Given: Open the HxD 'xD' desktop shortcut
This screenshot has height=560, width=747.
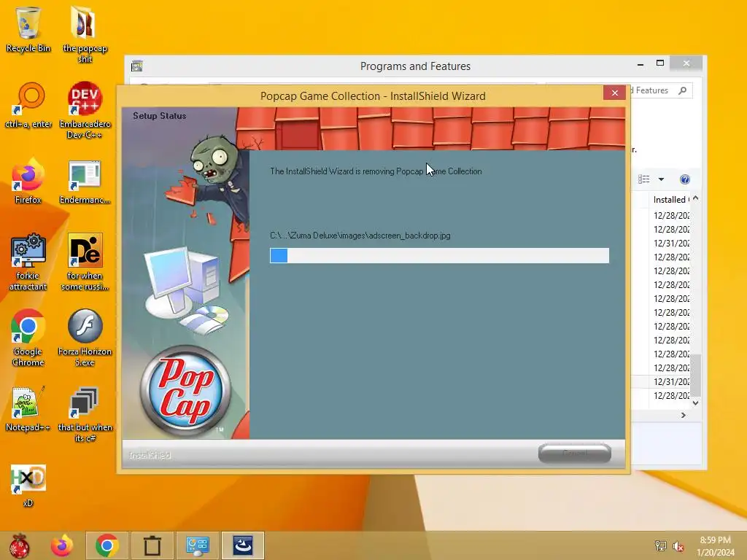Looking at the screenshot, I should [28, 486].
